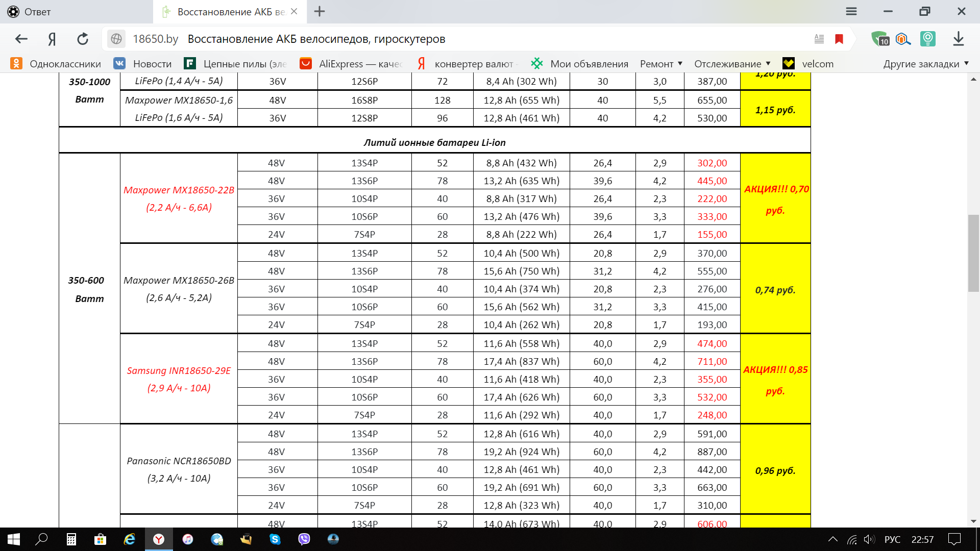This screenshot has height=551, width=980.
Task: Open Viber from the taskbar
Action: tap(304, 539)
